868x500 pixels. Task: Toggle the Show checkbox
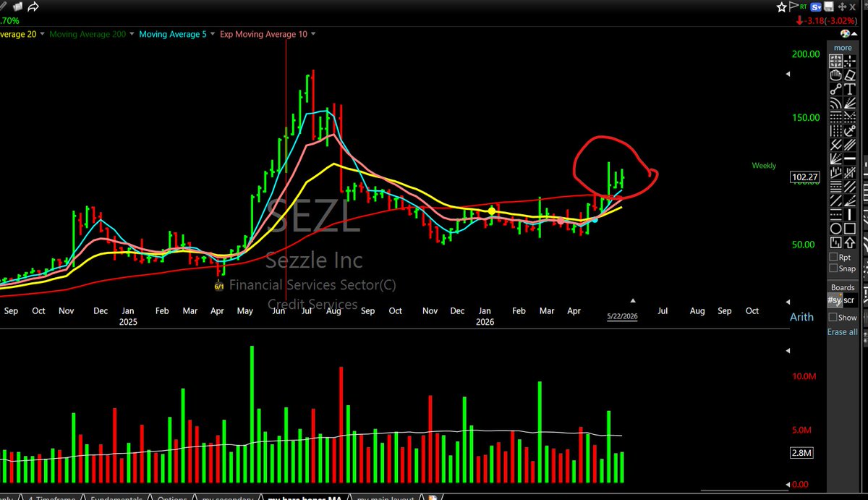[x=833, y=318]
